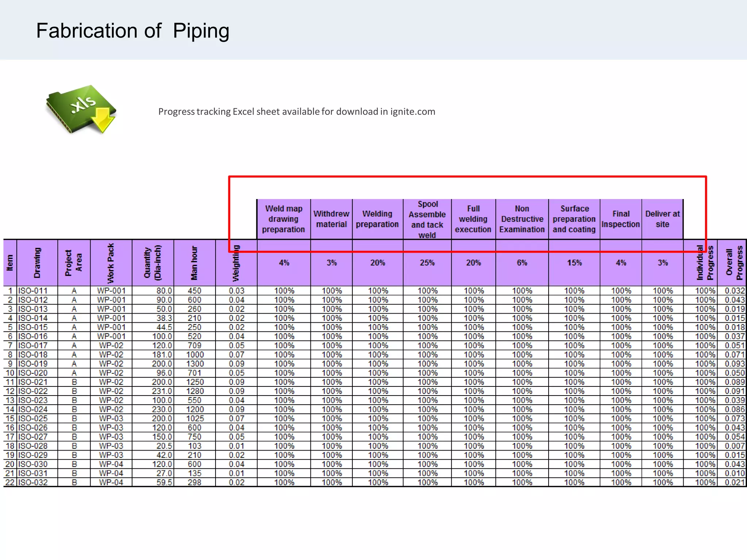Select 'Spool Assemble and tack weld' header

pyautogui.click(x=427, y=219)
